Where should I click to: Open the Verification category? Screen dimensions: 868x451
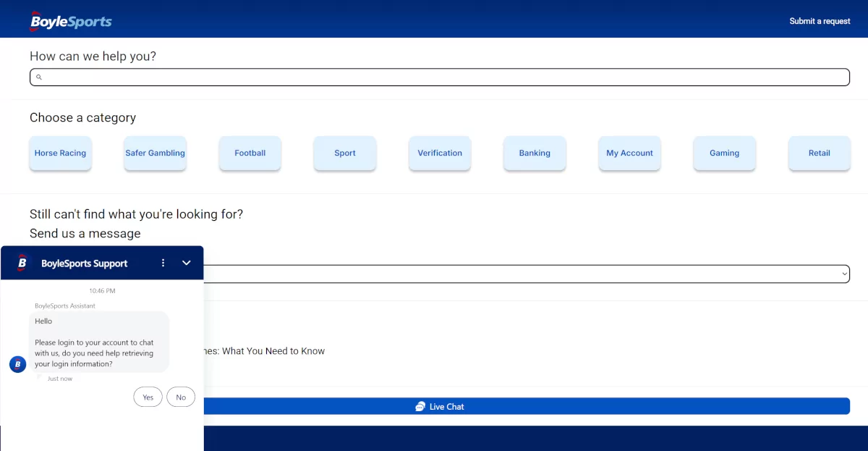pos(440,153)
